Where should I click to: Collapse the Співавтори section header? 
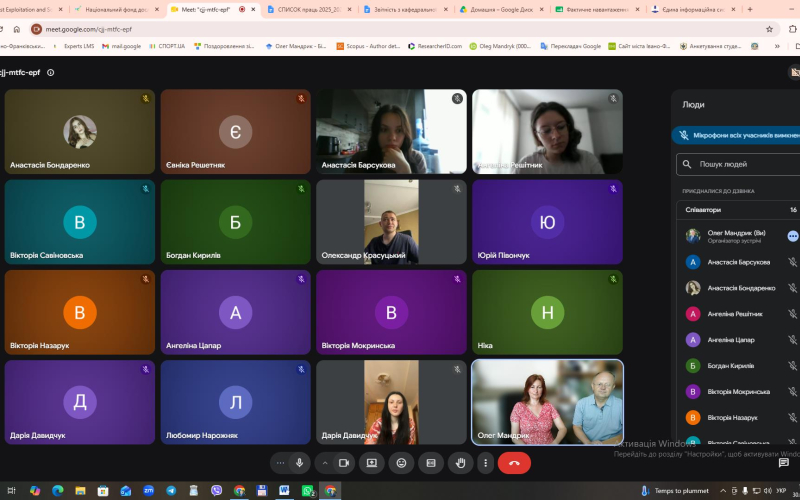point(738,210)
